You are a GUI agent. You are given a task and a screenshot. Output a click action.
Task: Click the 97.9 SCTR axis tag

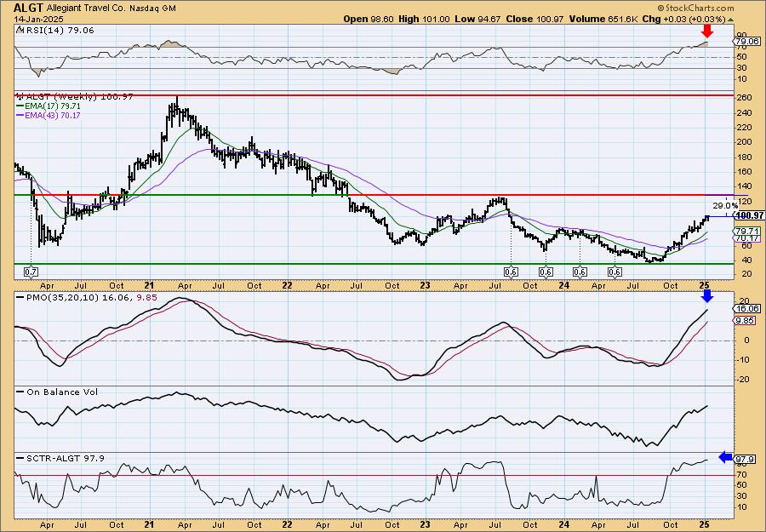click(746, 460)
